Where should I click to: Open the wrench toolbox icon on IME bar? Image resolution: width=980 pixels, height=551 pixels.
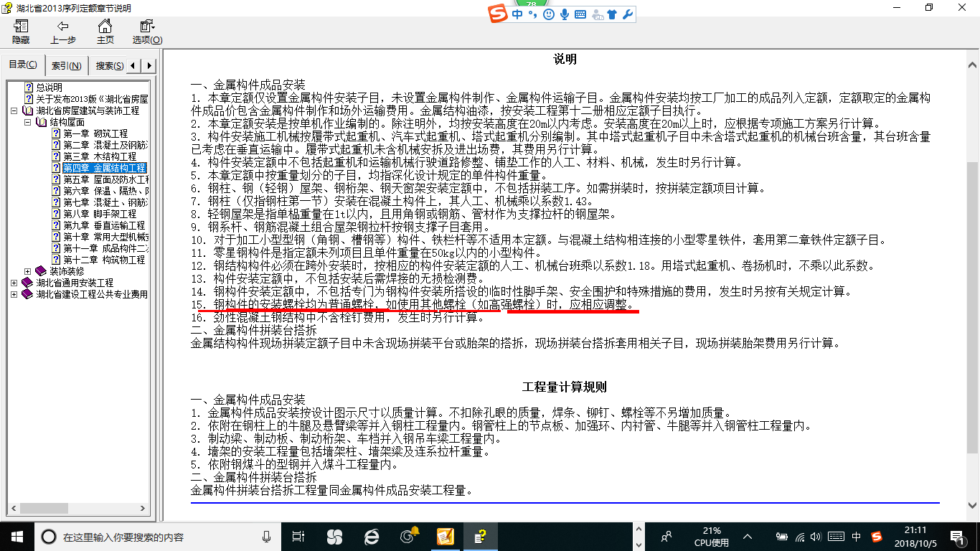tap(627, 14)
